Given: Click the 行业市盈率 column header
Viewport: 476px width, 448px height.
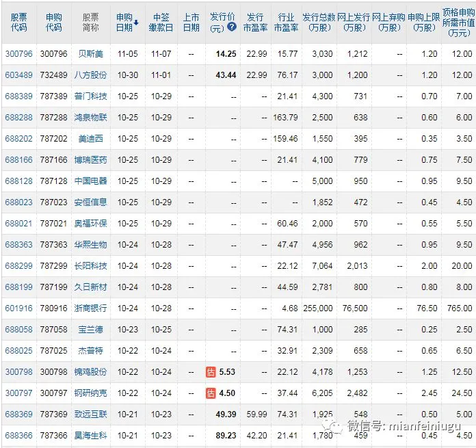Looking at the screenshot, I should [287, 23].
